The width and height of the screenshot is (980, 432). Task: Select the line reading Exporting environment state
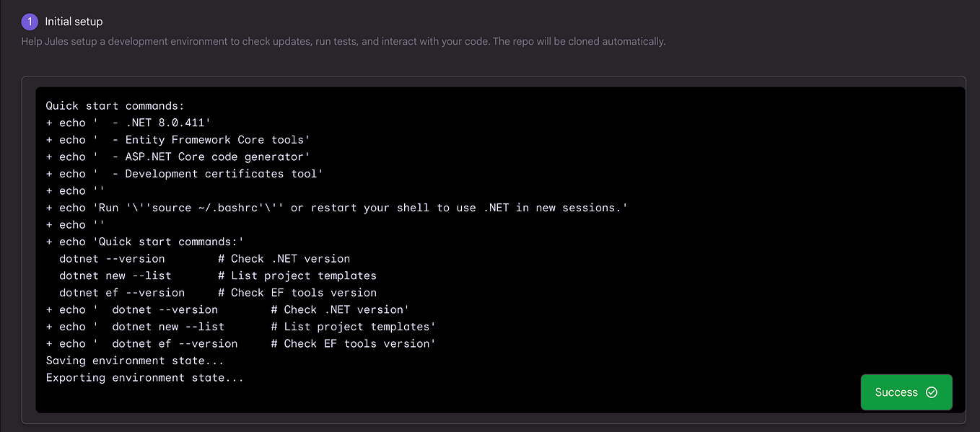coord(144,377)
